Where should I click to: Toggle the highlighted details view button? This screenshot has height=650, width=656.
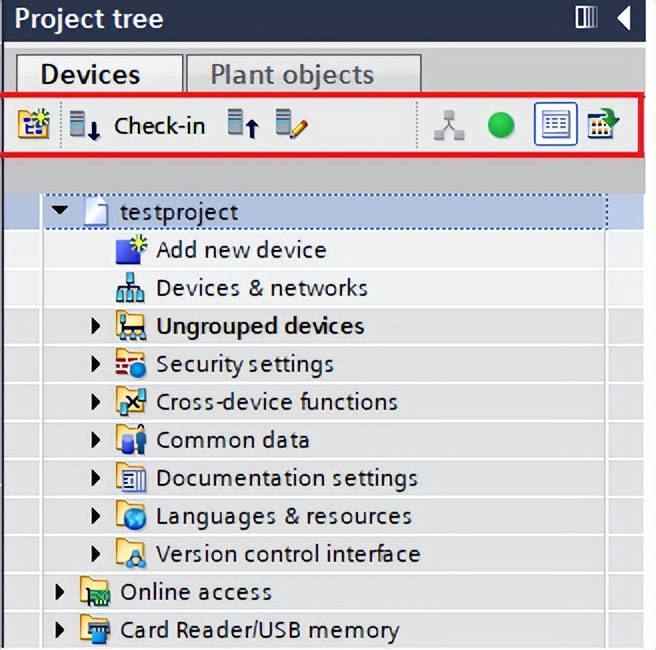(555, 126)
